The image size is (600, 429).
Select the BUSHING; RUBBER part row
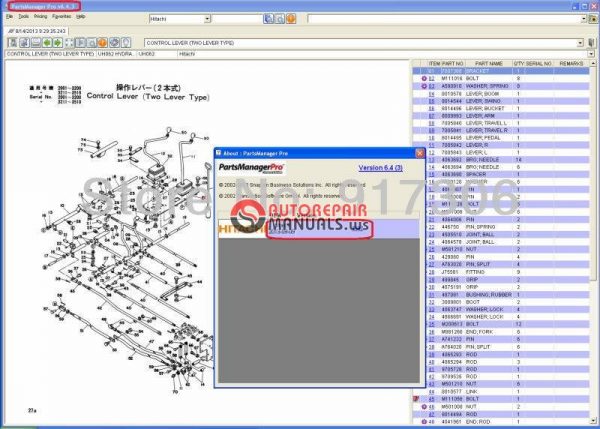tap(507, 295)
